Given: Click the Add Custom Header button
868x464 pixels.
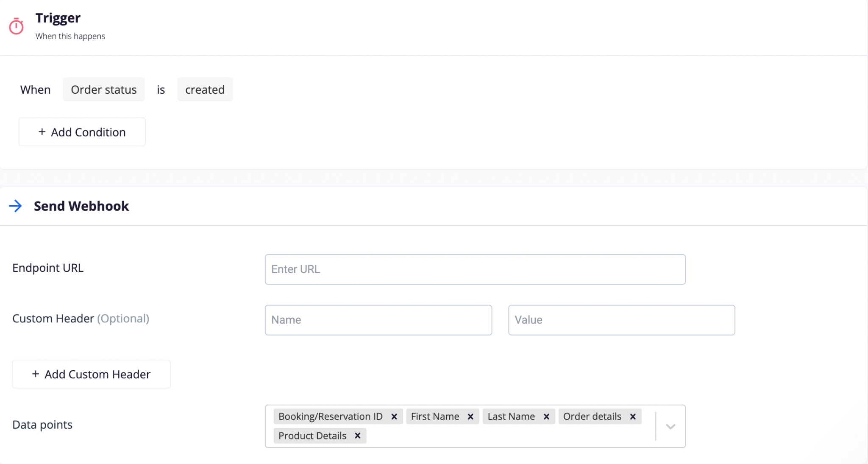Looking at the screenshot, I should click(x=91, y=374).
